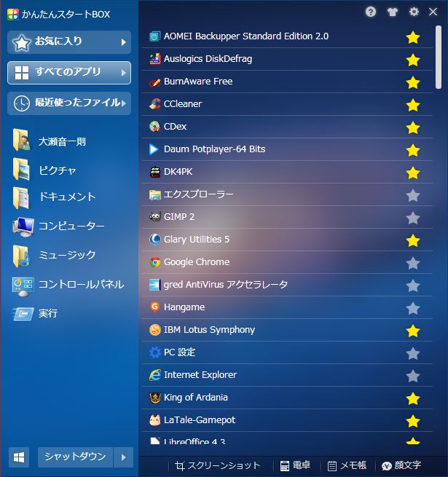Open メモ帳 notepad button

[x=347, y=465]
